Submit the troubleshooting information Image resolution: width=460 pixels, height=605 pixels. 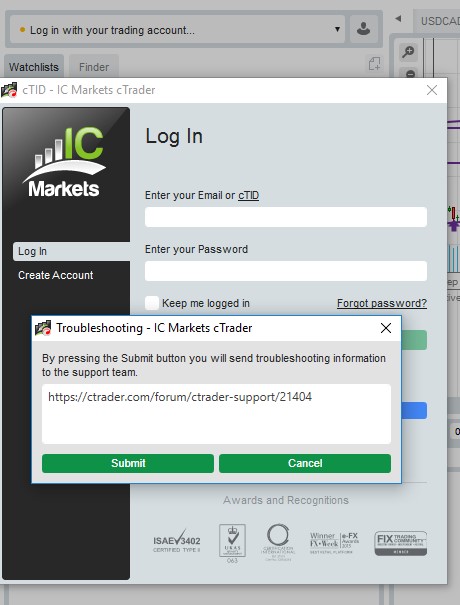click(128, 463)
